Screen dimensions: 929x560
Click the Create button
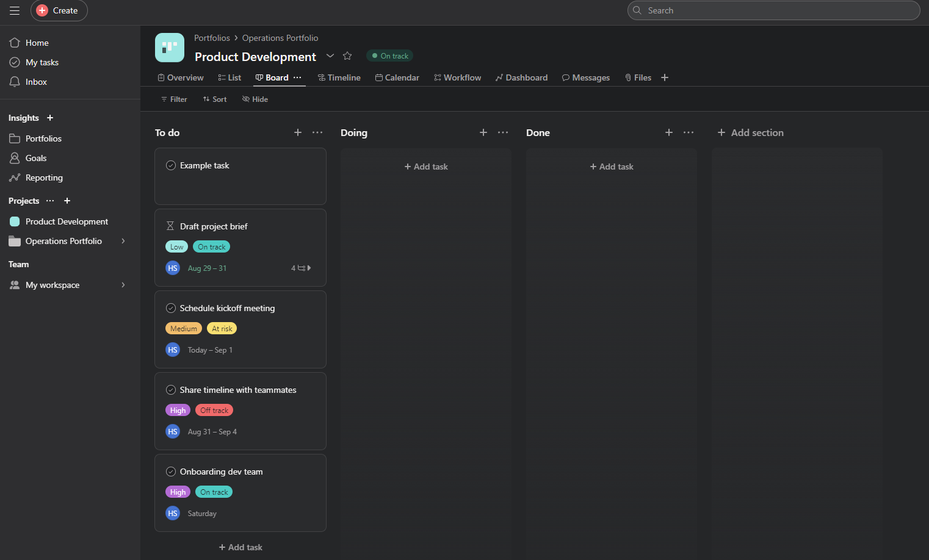point(59,10)
